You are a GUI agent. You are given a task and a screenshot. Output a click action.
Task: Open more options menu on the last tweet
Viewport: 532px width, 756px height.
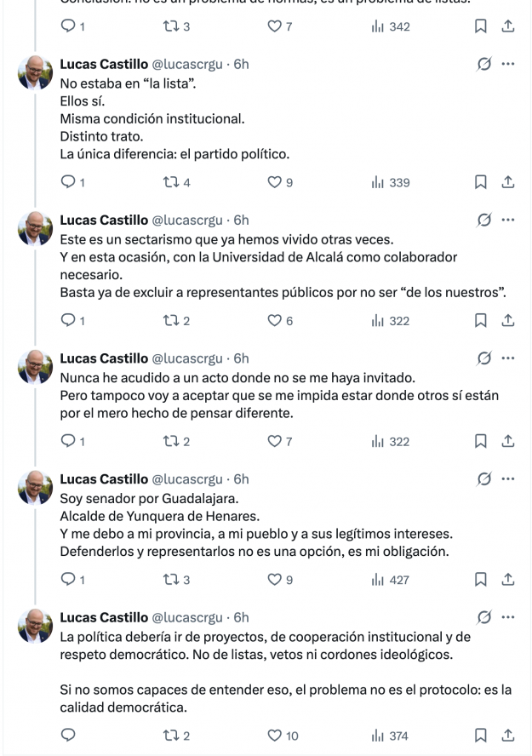pos(508,617)
